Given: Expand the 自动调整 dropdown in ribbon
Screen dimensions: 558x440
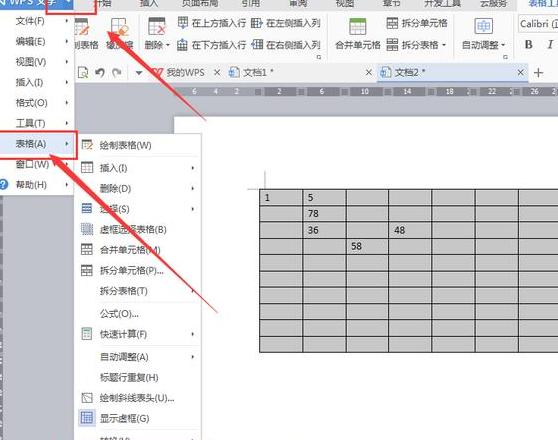Looking at the screenshot, I should [x=483, y=45].
